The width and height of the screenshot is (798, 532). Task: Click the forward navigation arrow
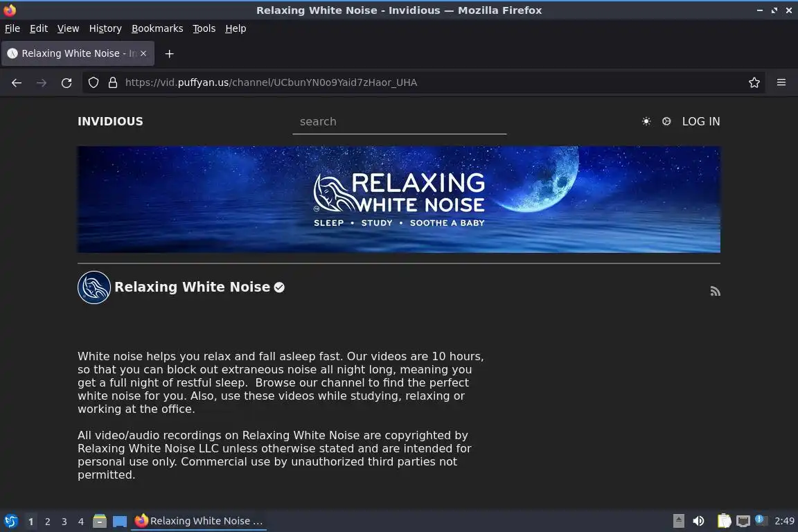point(42,82)
